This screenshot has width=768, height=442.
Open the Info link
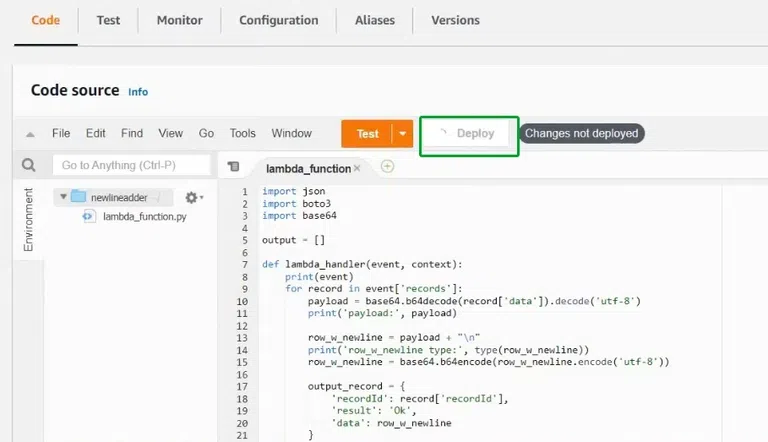click(x=138, y=92)
